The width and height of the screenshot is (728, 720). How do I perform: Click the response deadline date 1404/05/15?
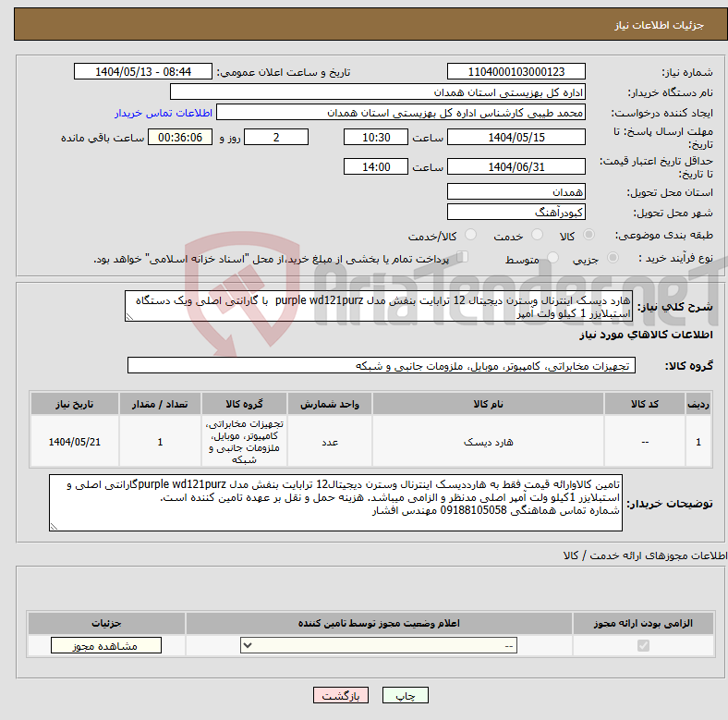tap(516, 137)
